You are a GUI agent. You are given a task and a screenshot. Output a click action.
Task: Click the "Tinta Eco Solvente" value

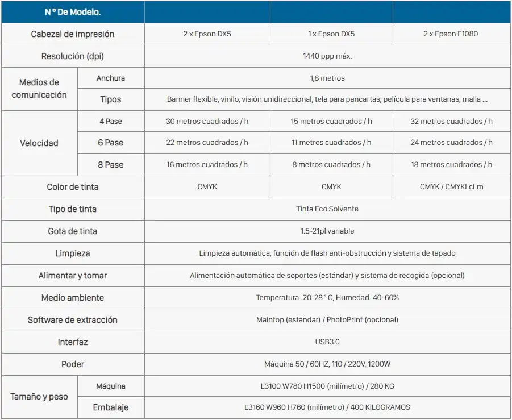click(x=327, y=209)
